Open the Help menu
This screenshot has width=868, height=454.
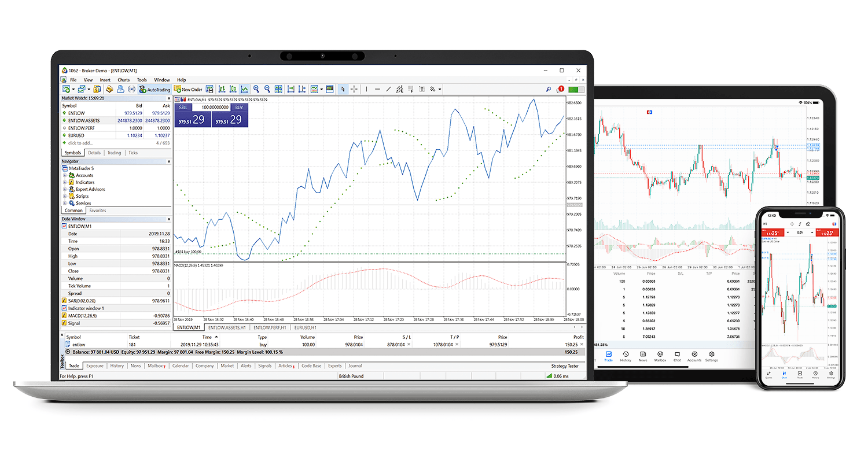coord(181,80)
